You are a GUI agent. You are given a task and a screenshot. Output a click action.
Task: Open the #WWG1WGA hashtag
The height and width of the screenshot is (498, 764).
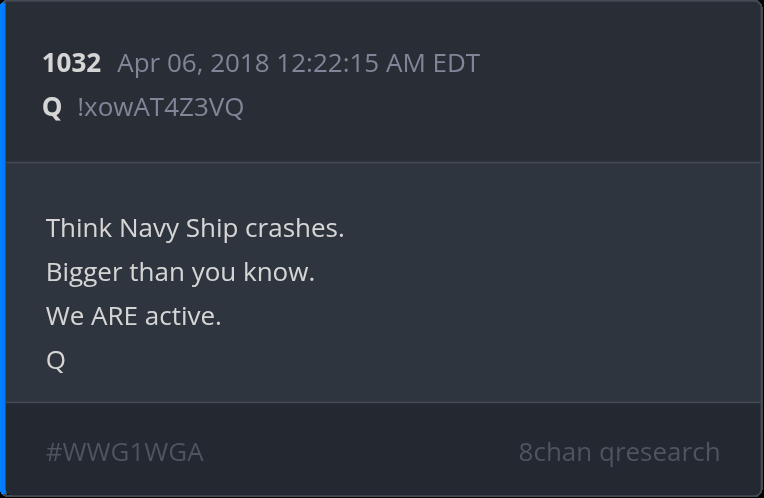[x=125, y=452]
